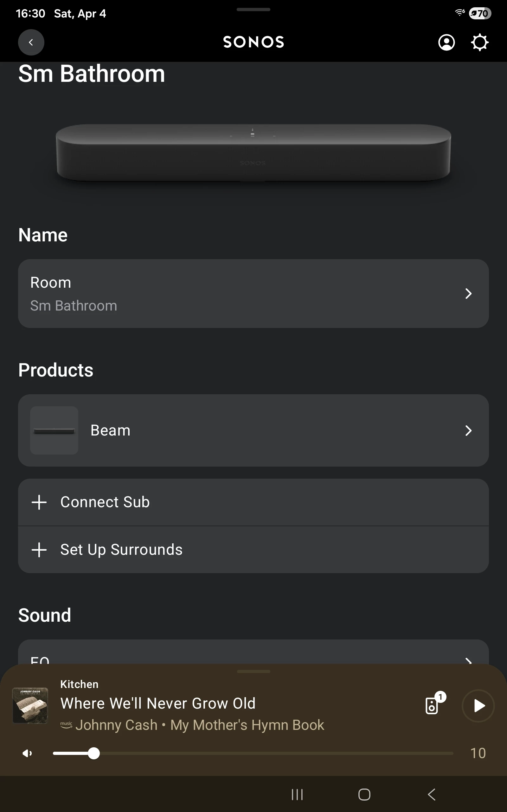This screenshot has width=507, height=812.
Task: Open Android recent apps button
Action: 297,794
